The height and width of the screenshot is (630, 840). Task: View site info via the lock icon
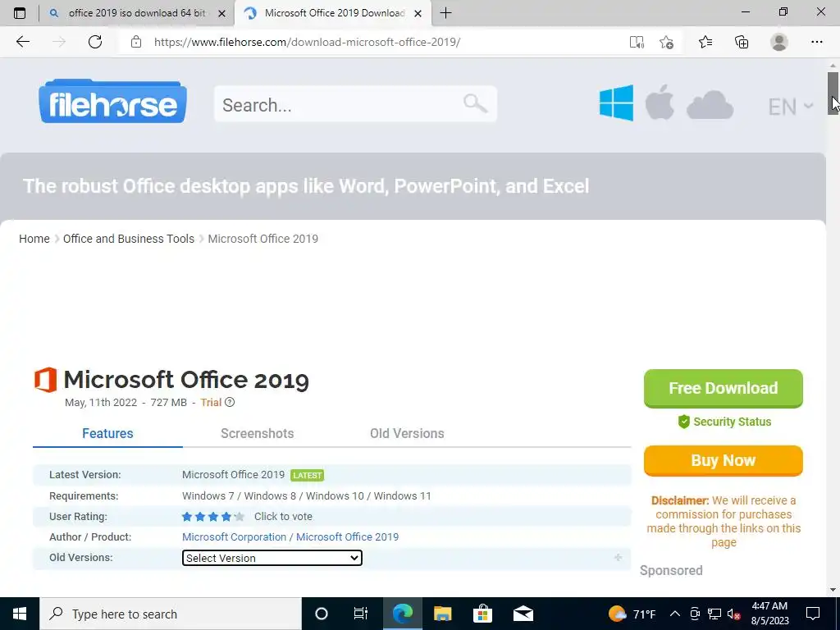(136, 42)
